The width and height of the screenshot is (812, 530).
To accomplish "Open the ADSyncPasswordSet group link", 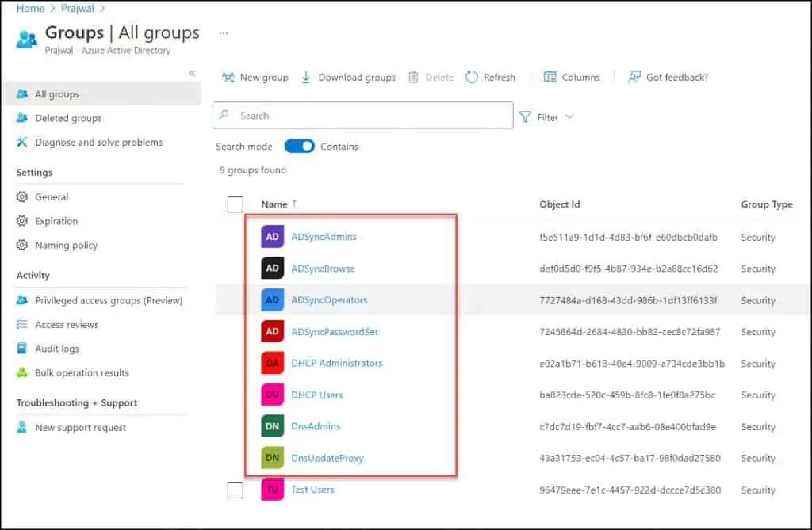I will tap(335, 331).
